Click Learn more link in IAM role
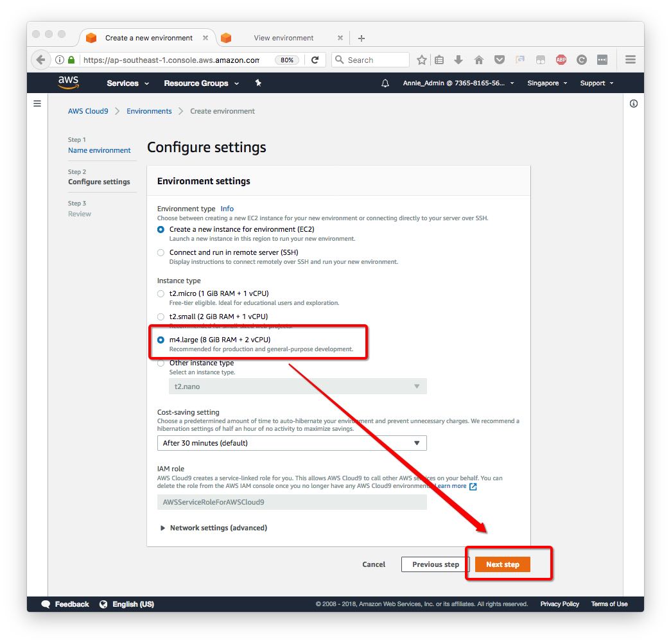The image size is (671, 644). (451, 486)
